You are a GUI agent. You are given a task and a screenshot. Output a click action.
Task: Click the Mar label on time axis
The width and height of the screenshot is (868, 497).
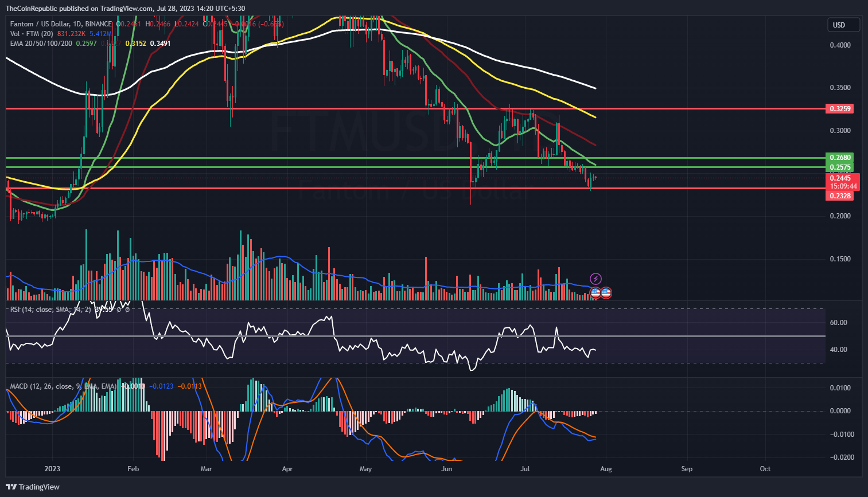point(207,469)
